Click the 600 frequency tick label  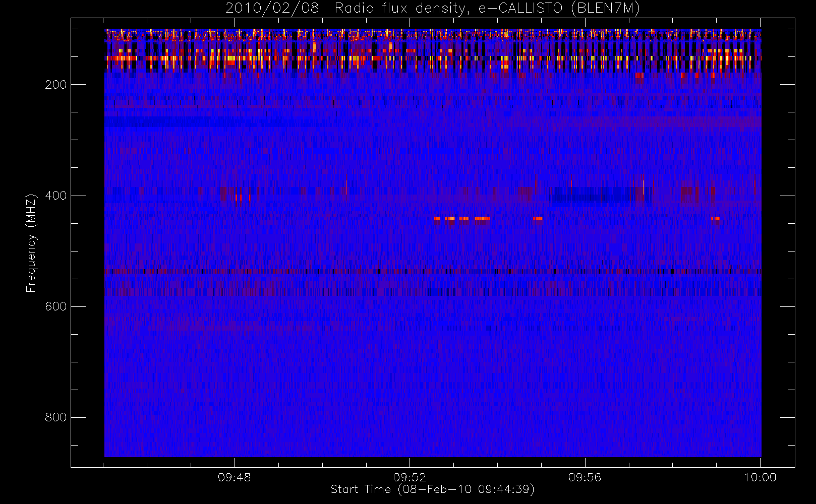coord(55,306)
